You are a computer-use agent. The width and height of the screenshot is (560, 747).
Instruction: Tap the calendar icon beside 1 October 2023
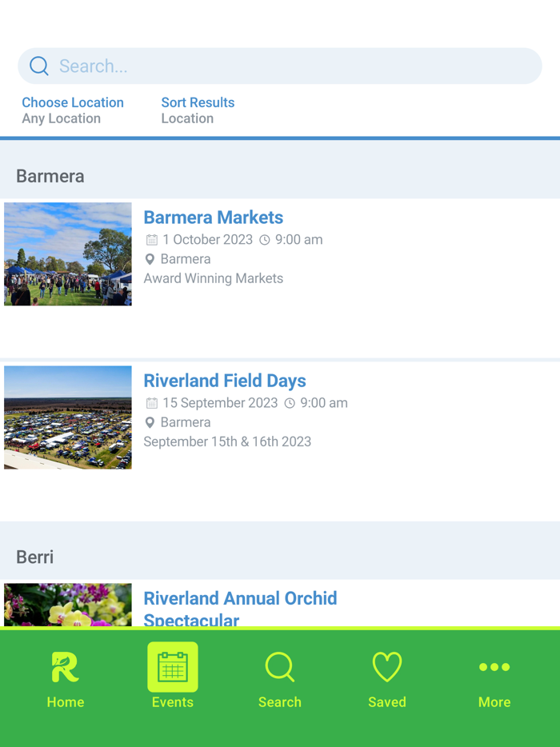(x=150, y=239)
